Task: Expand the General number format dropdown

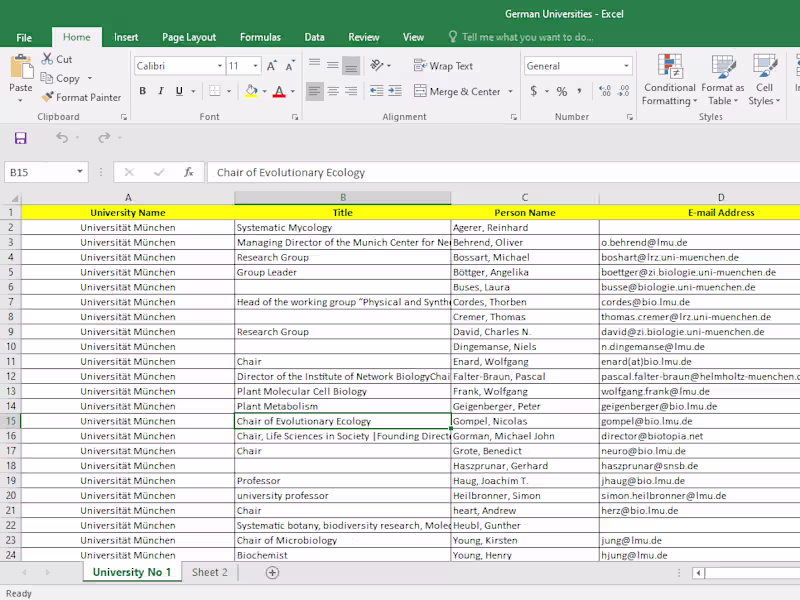Action: tap(626, 66)
